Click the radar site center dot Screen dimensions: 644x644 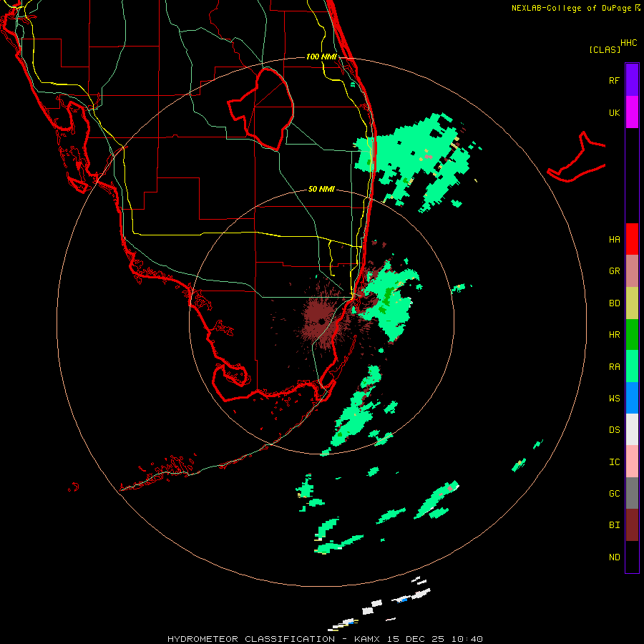pos(321,321)
